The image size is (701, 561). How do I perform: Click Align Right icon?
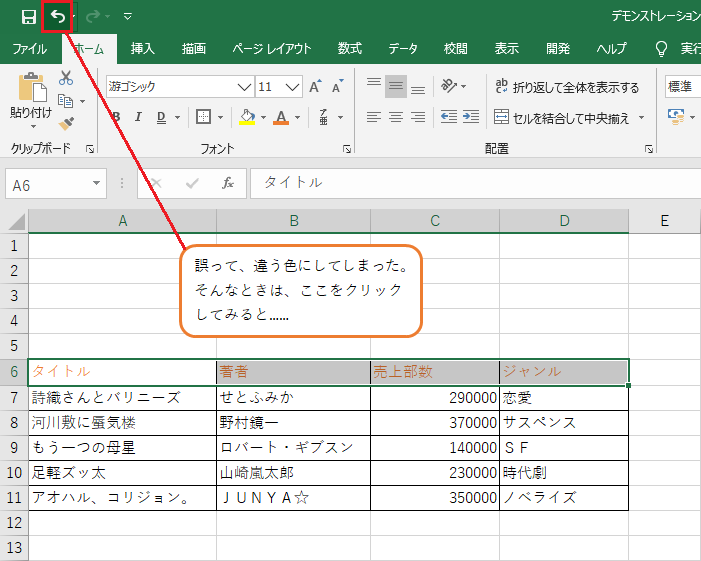[x=418, y=117]
